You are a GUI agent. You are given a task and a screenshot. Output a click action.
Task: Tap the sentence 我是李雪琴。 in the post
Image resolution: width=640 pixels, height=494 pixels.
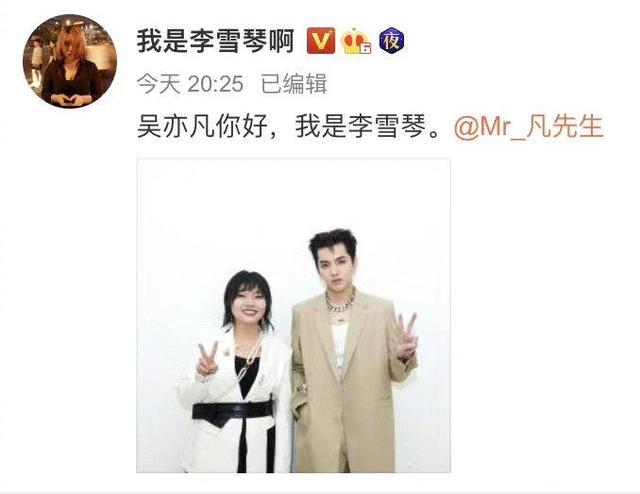pyautogui.click(x=368, y=127)
